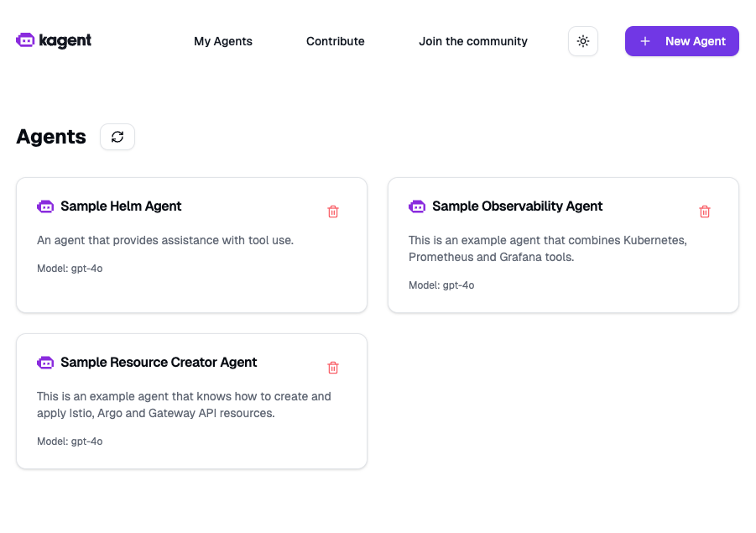Viewport: 756px width, 533px height.
Task: Click 'An agent that provides assistance' description
Action: 165,240
